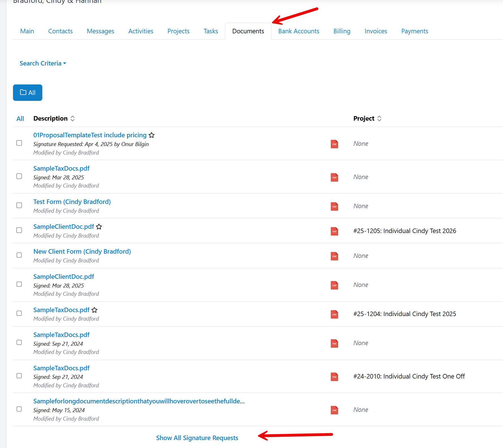Screen dimensions: 503x448
Task: Click PDF icon in the 01ProposalTemplateTest row
Action: click(334, 144)
